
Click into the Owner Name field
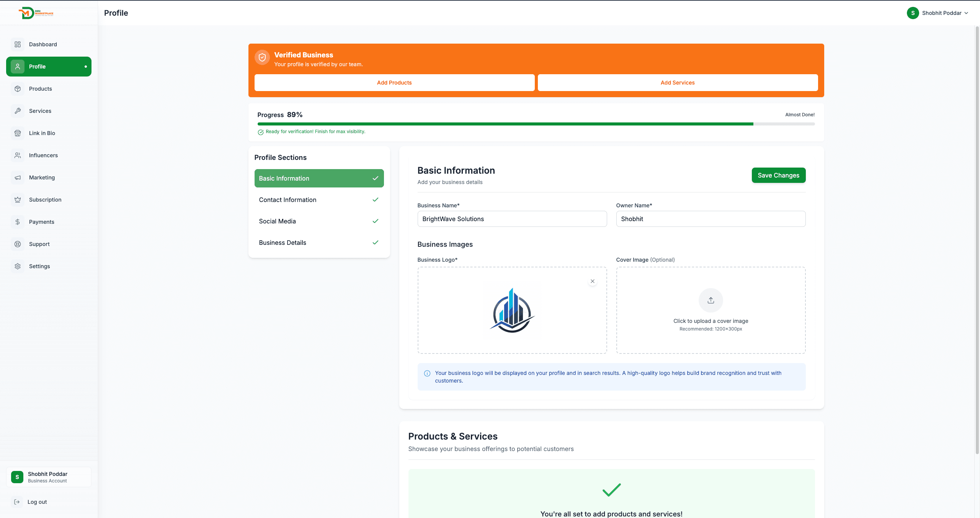click(711, 219)
